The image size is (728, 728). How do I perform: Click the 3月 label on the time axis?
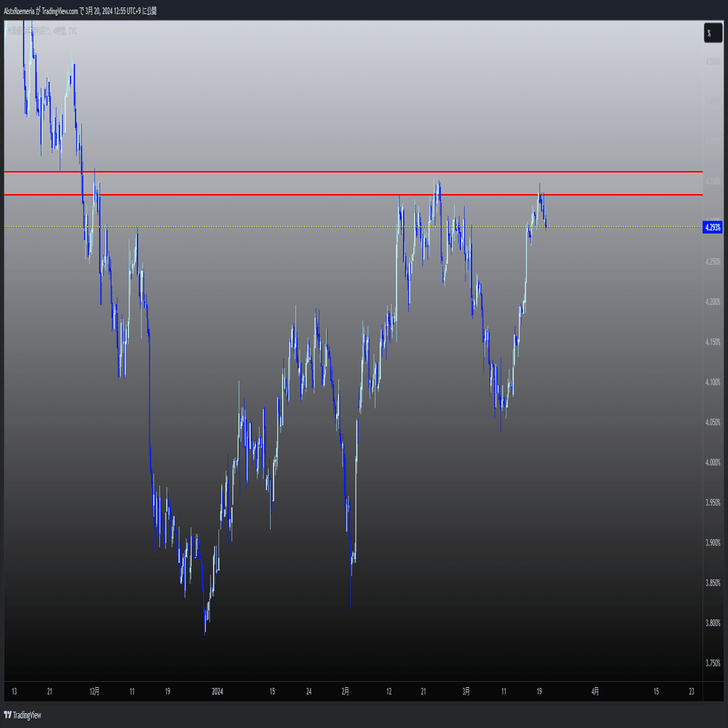466,692
